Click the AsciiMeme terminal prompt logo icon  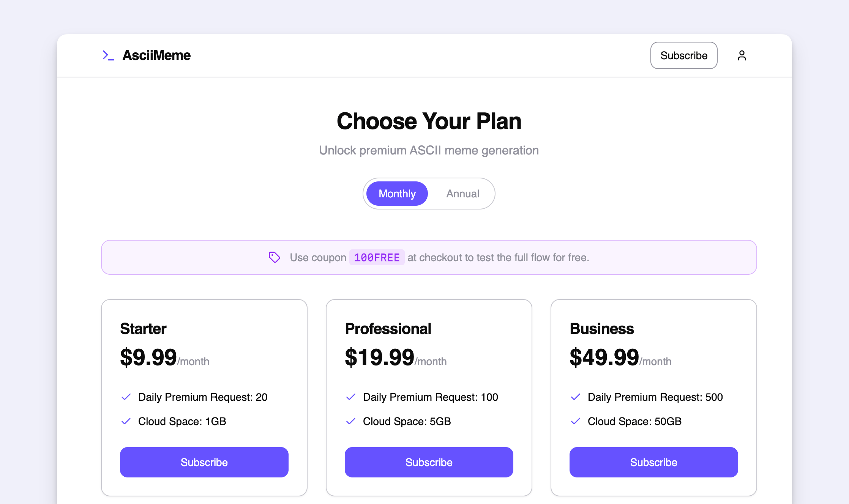[x=108, y=55]
